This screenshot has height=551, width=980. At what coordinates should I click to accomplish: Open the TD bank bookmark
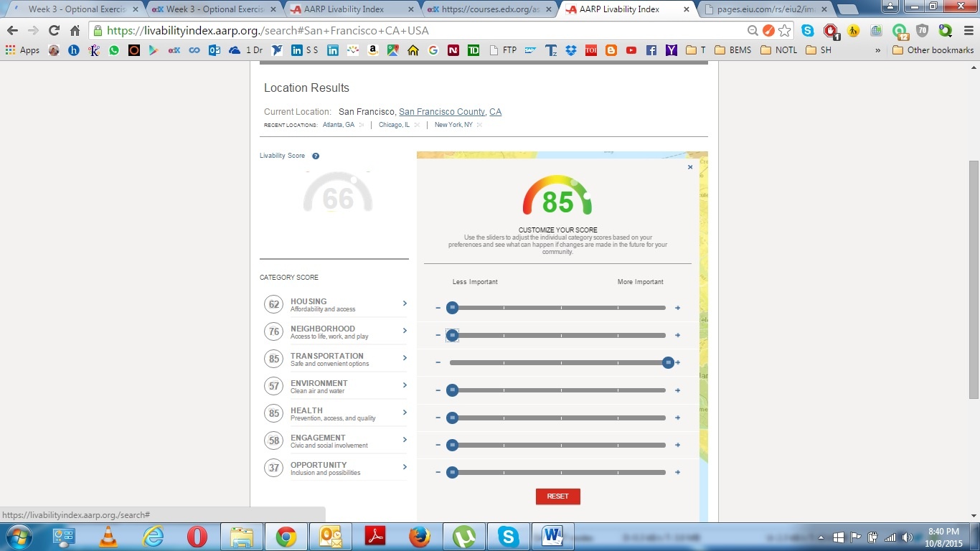click(x=473, y=50)
